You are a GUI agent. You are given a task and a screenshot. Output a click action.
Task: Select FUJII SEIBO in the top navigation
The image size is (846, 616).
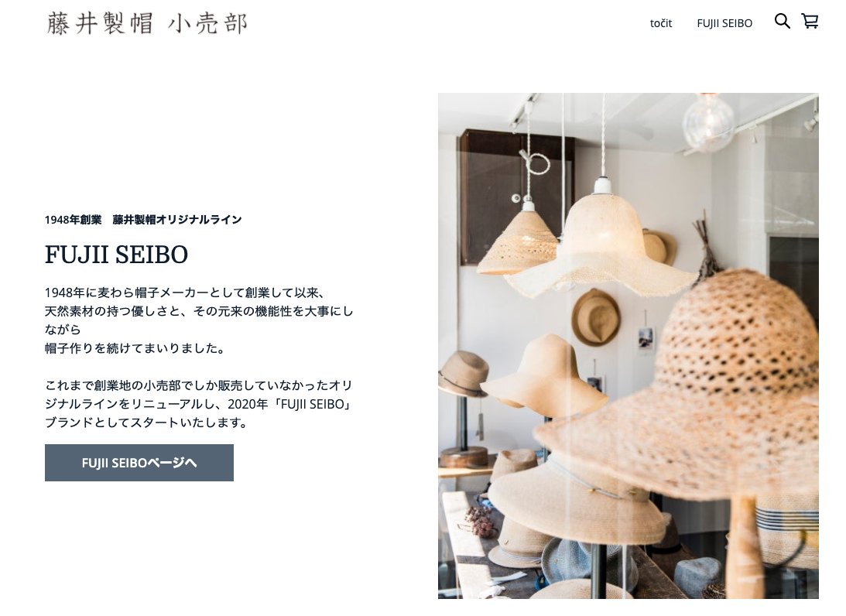point(724,23)
